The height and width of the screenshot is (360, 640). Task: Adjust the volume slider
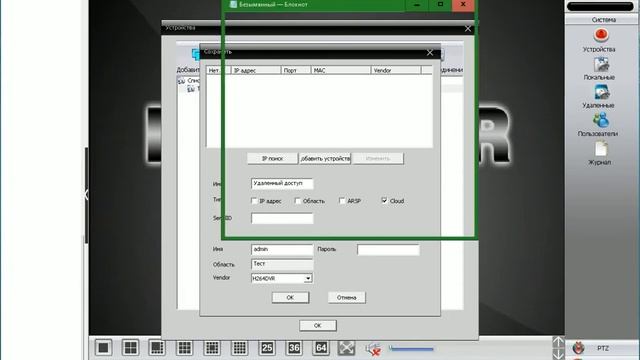pyautogui.click(x=411, y=349)
